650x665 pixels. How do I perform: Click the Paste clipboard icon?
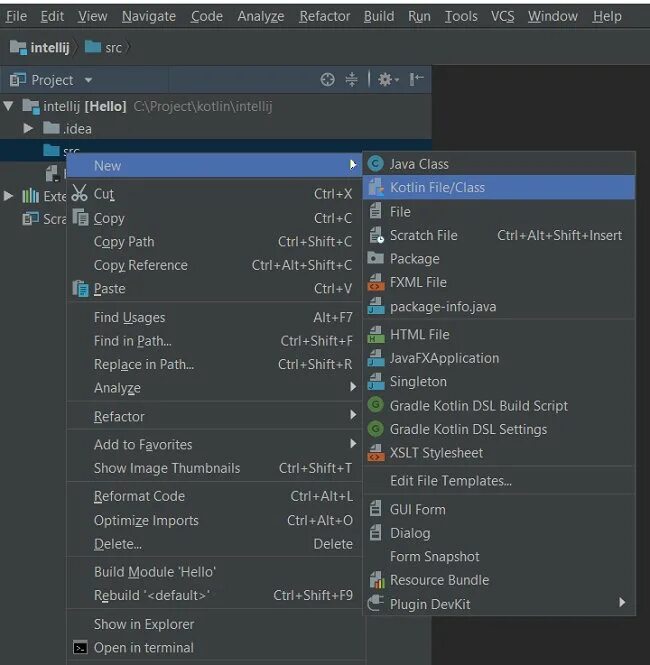[81, 288]
